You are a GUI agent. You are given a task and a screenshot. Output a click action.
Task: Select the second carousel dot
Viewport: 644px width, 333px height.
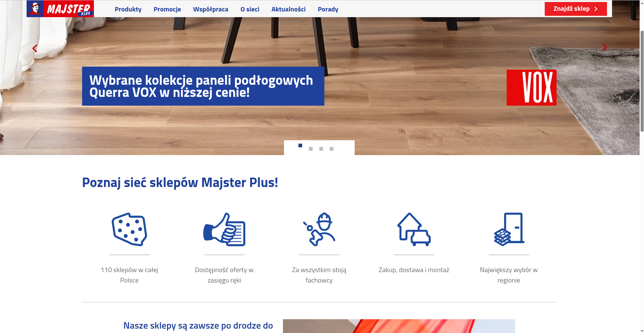click(311, 149)
